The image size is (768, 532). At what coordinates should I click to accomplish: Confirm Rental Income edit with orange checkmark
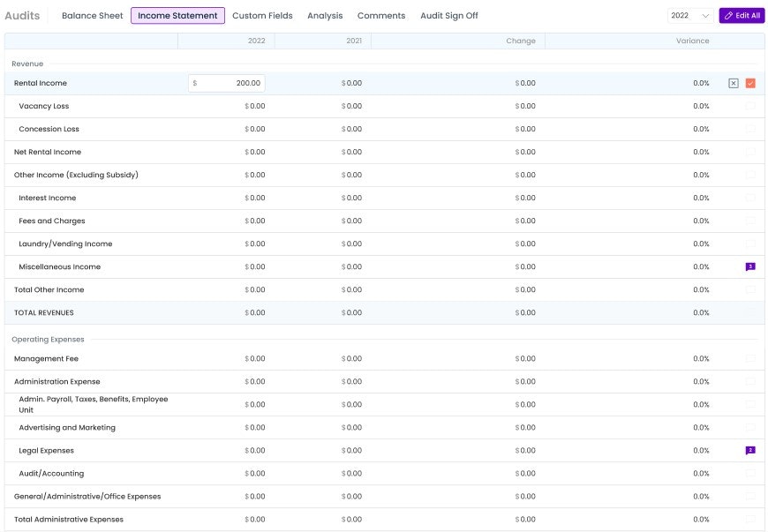(x=750, y=83)
